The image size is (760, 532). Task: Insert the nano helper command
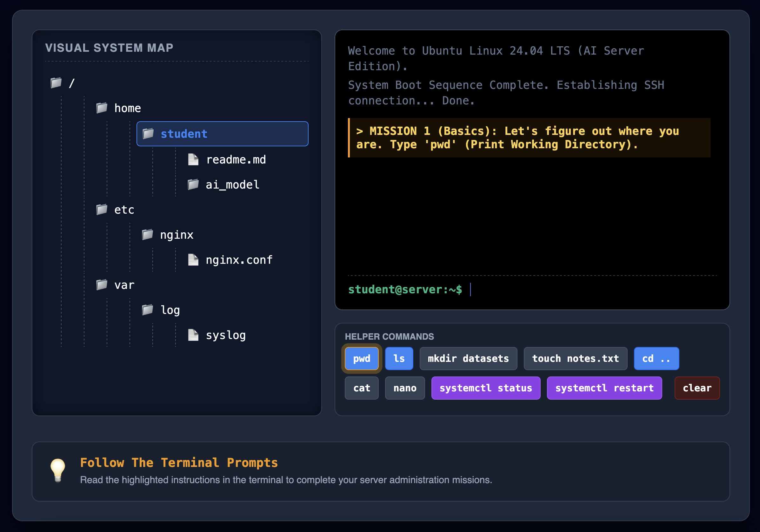pyautogui.click(x=405, y=388)
